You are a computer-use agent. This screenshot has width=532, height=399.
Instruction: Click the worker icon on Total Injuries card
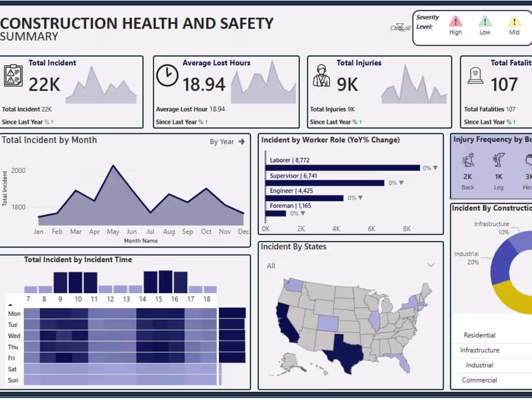(322, 76)
